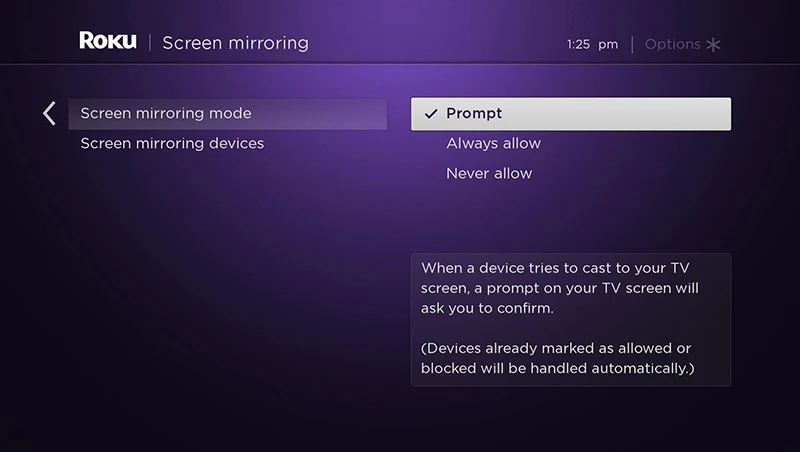Click the Options asterisk icon
The height and width of the screenshot is (452, 800).
[713, 44]
